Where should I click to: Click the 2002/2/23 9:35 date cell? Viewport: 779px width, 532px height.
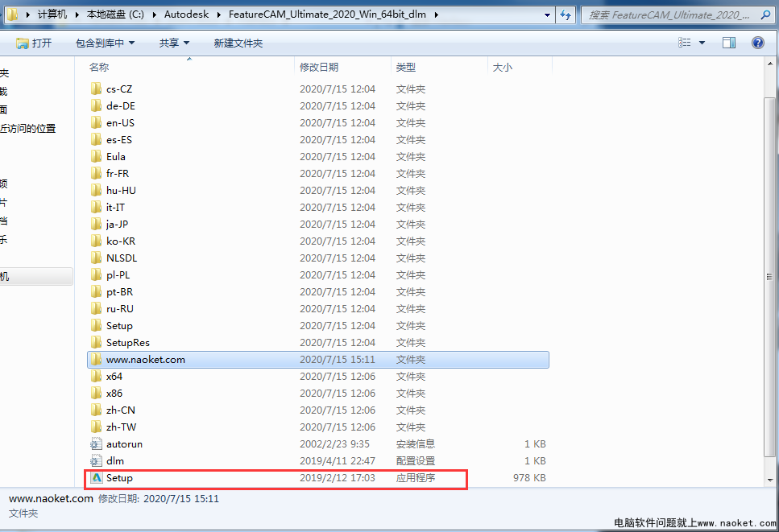tap(334, 443)
